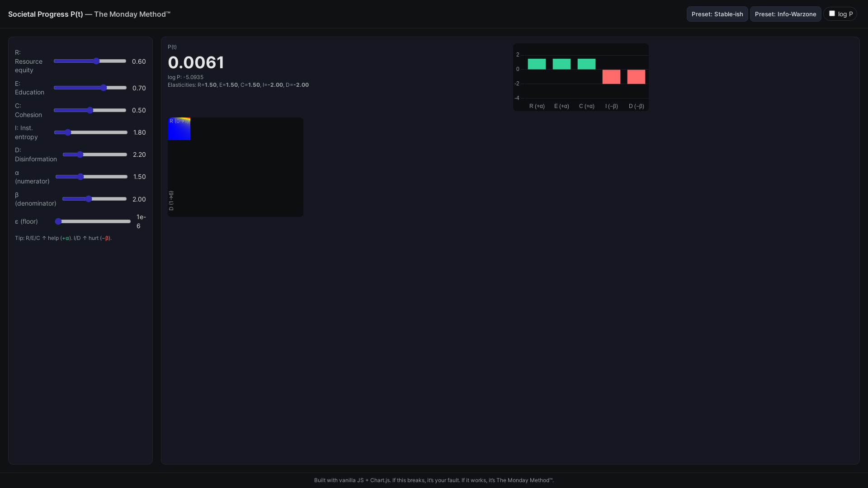Click the Education value 0.70
868x488 pixels.
click(139, 88)
